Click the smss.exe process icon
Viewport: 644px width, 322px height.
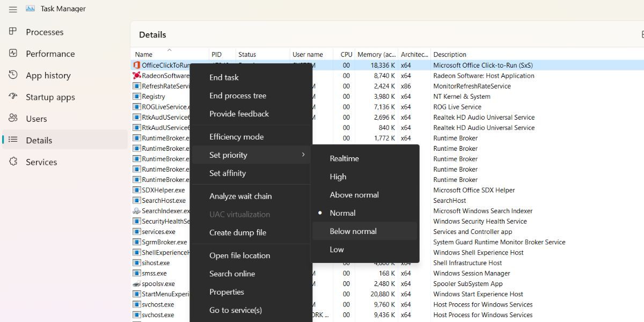[x=137, y=273]
